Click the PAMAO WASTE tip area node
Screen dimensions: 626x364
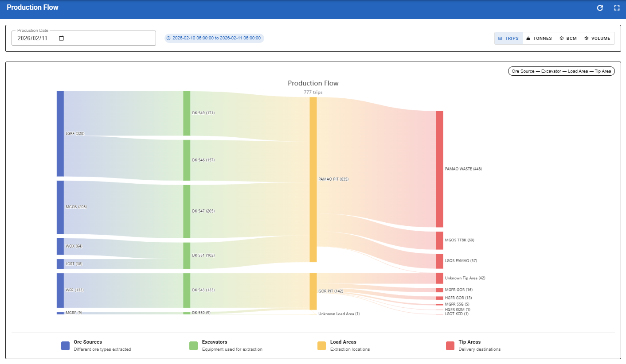439,169
